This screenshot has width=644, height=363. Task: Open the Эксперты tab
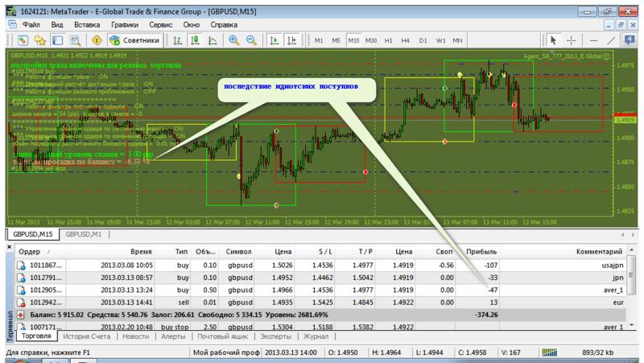point(275,336)
